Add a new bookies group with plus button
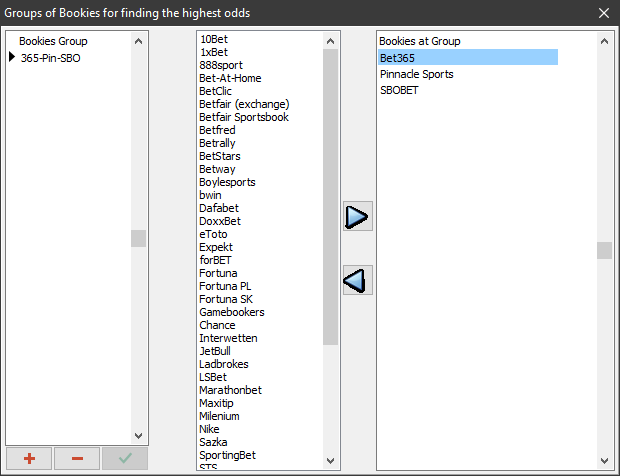 (x=29, y=459)
